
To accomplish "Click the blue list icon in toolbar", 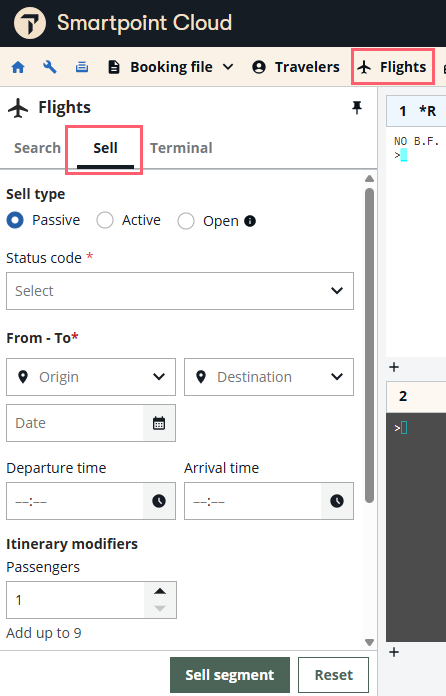I will click(x=82, y=67).
